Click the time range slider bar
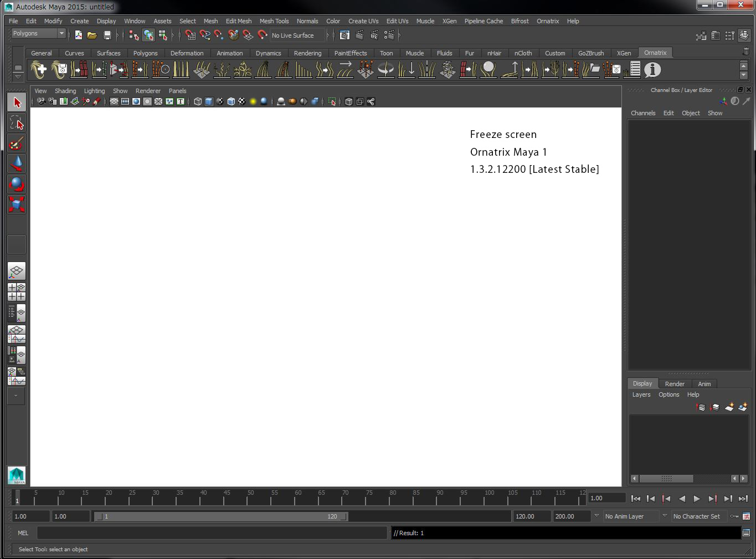 (220, 516)
